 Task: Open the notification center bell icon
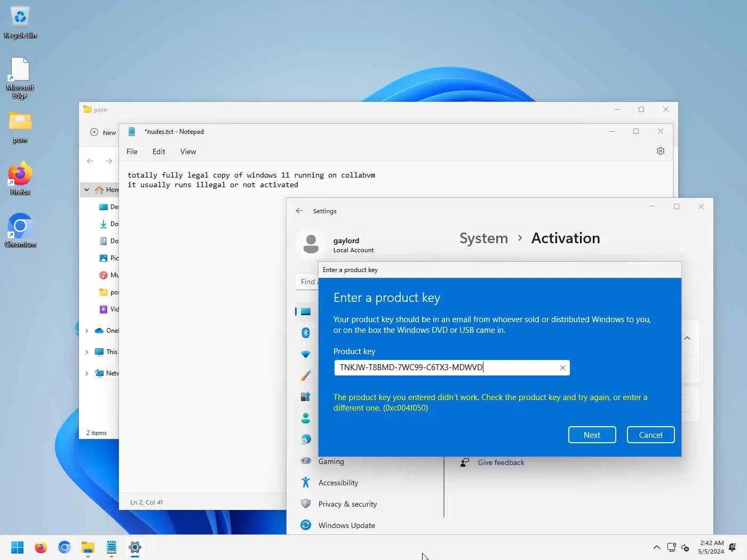coord(733,547)
